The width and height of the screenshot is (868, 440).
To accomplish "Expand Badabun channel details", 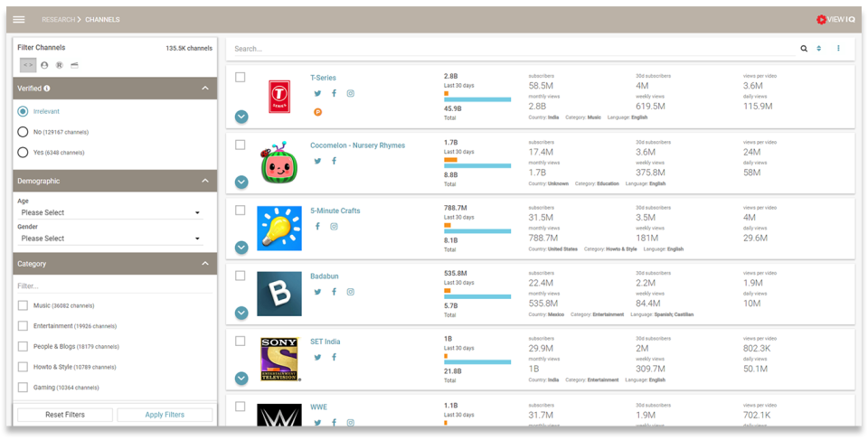I will click(241, 313).
